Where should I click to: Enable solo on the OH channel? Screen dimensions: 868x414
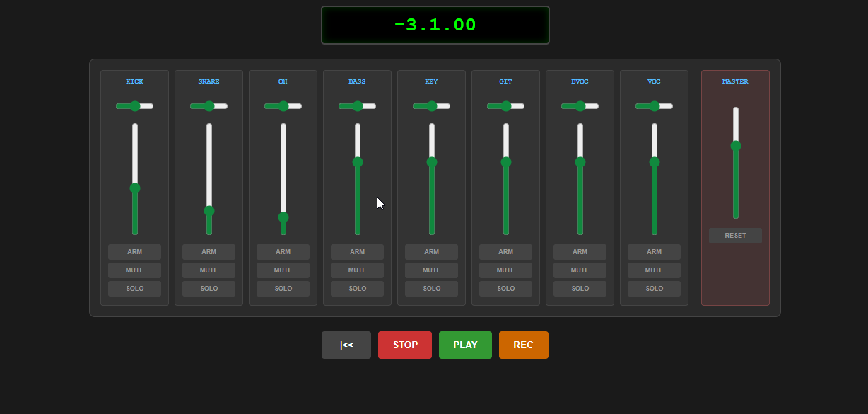click(x=283, y=289)
